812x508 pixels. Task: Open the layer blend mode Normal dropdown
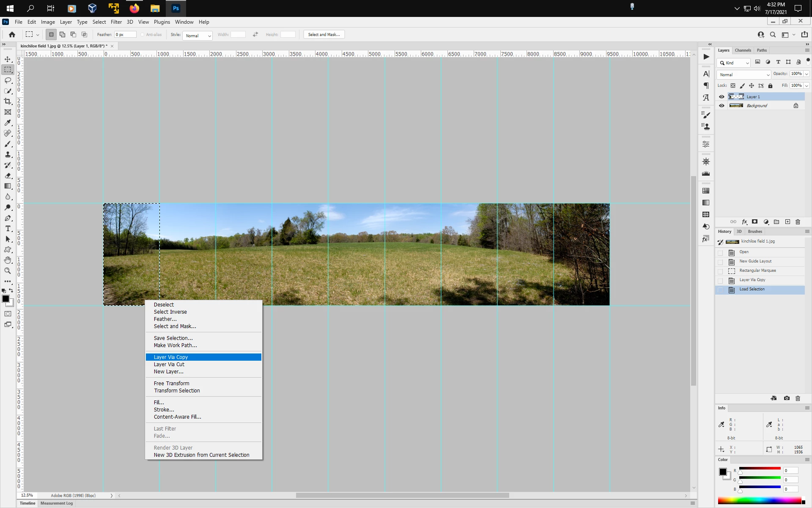coord(744,75)
